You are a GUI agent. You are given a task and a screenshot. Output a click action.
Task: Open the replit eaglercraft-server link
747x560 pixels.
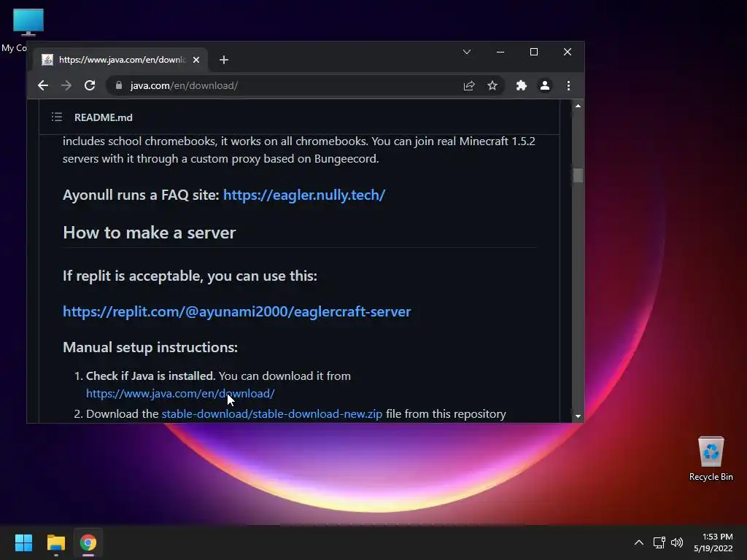pyautogui.click(x=237, y=311)
